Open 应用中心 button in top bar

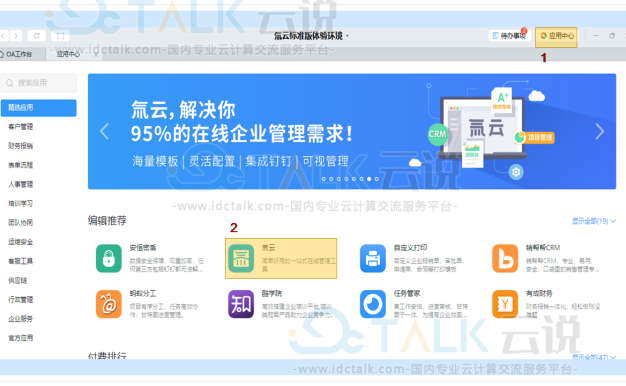(557, 36)
